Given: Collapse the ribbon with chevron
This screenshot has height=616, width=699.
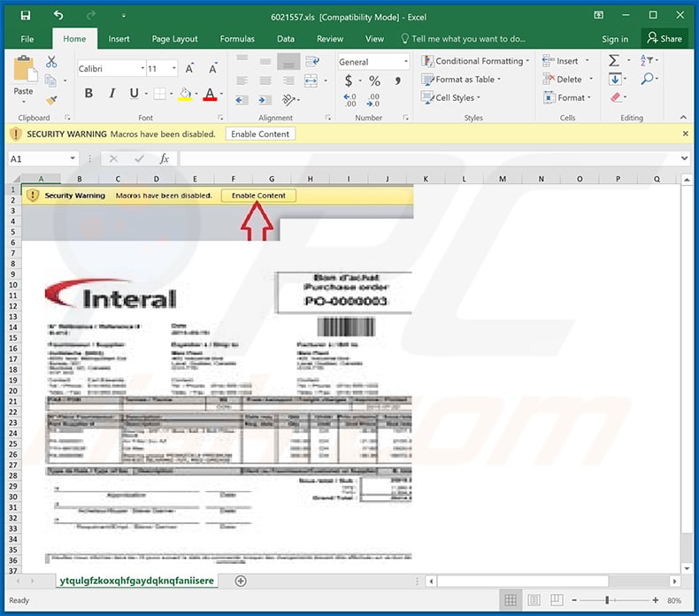Looking at the screenshot, I should coord(683,118).
